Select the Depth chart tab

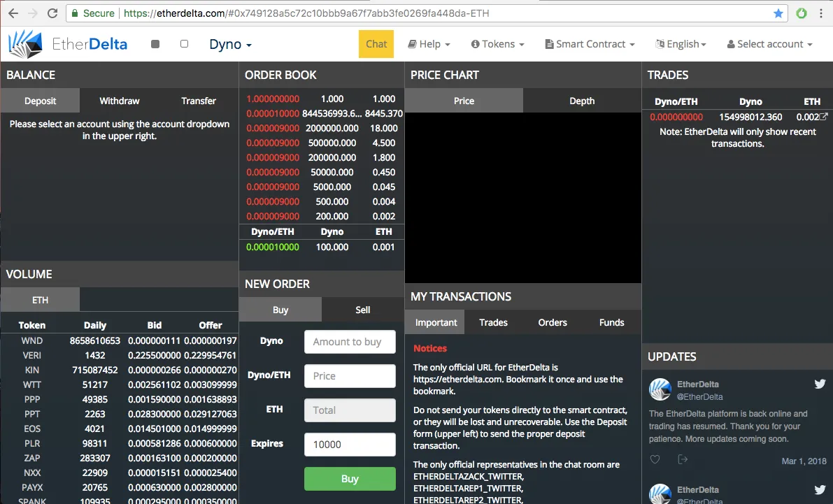[x=582, y=101]
